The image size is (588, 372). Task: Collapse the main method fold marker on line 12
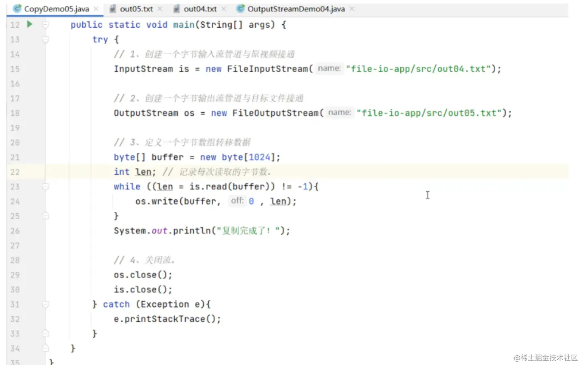46,25
